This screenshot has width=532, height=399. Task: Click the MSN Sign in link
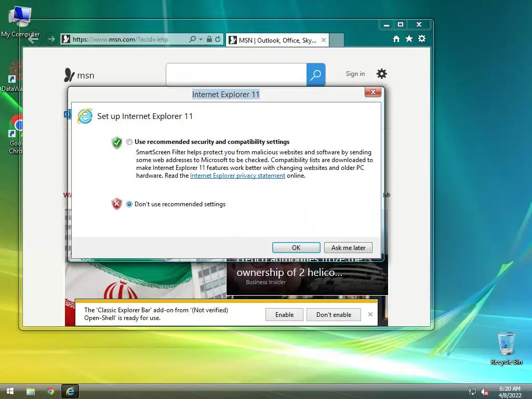[355, 74]
